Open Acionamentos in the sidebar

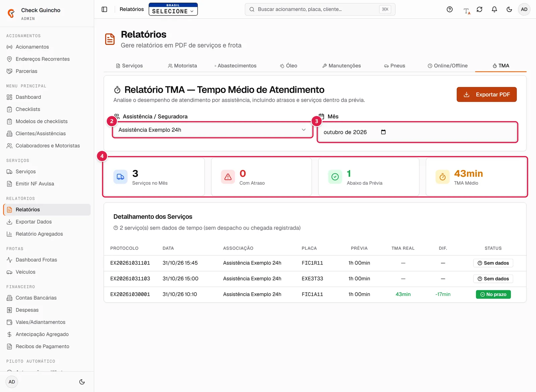47,47
